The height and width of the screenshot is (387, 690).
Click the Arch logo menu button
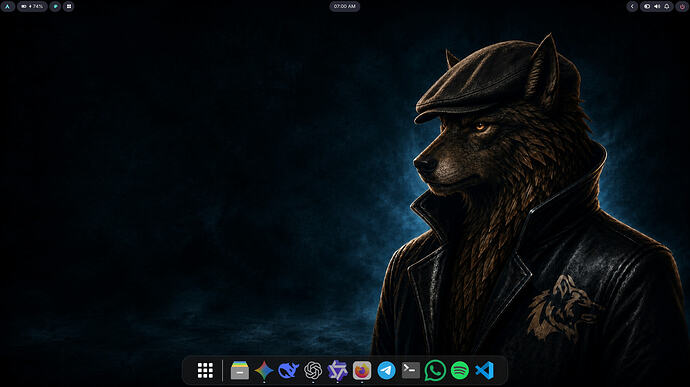coord(7,6)
